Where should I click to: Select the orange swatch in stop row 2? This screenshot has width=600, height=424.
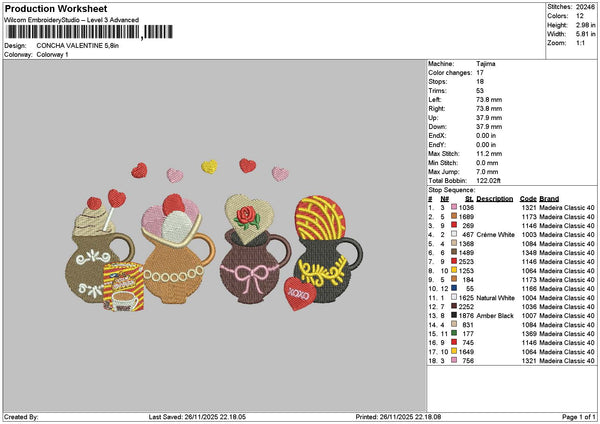tap(454, 217)
